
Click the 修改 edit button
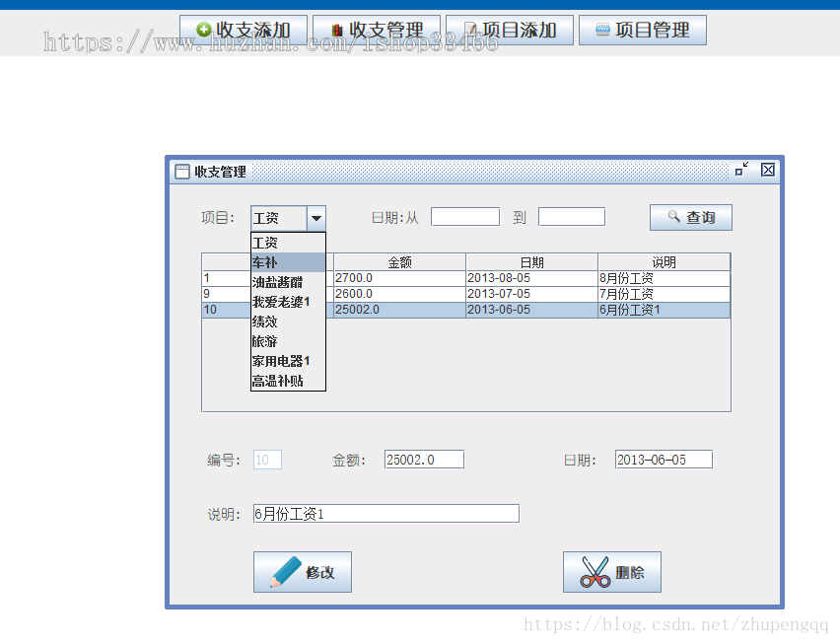[303, 572]
